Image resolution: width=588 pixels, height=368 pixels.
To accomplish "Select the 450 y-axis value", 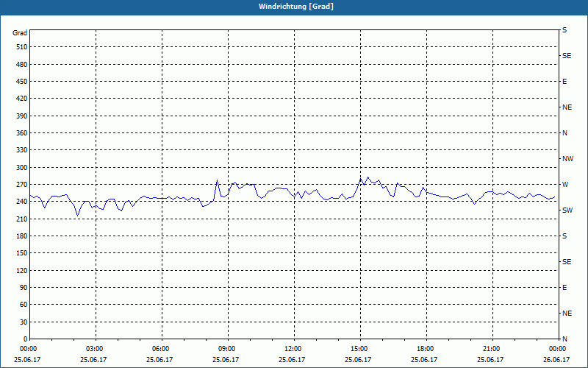I will [22, 82].
